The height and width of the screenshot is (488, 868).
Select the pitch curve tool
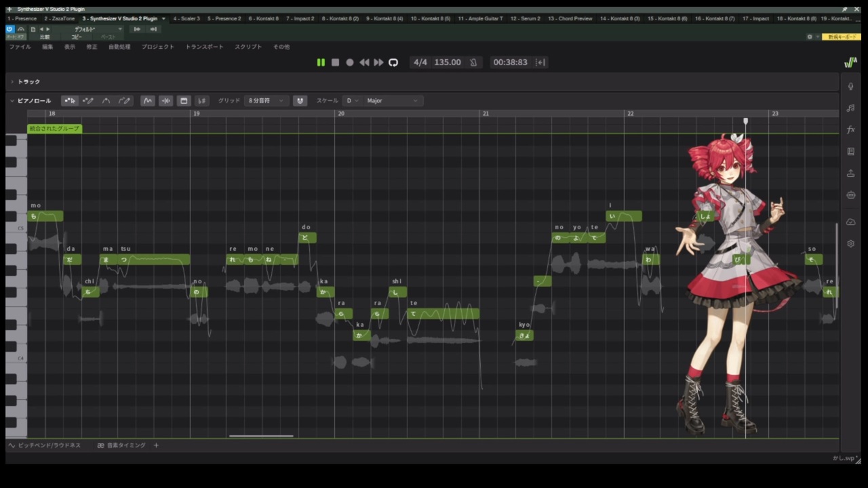(106, 101)
